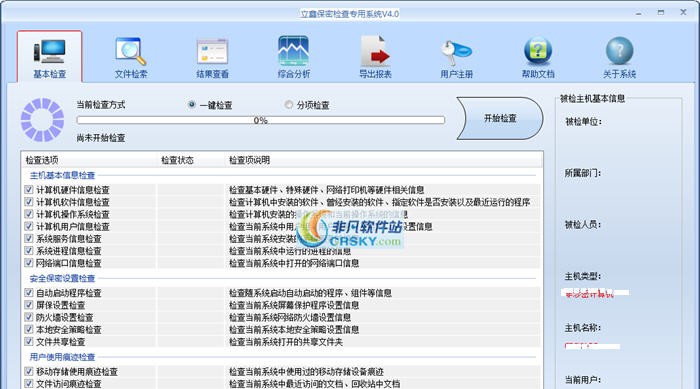700x389 pixels.
Task: Uncheck 计算机软件信息检查 checkbox
Action: click(x=29, y=202)
